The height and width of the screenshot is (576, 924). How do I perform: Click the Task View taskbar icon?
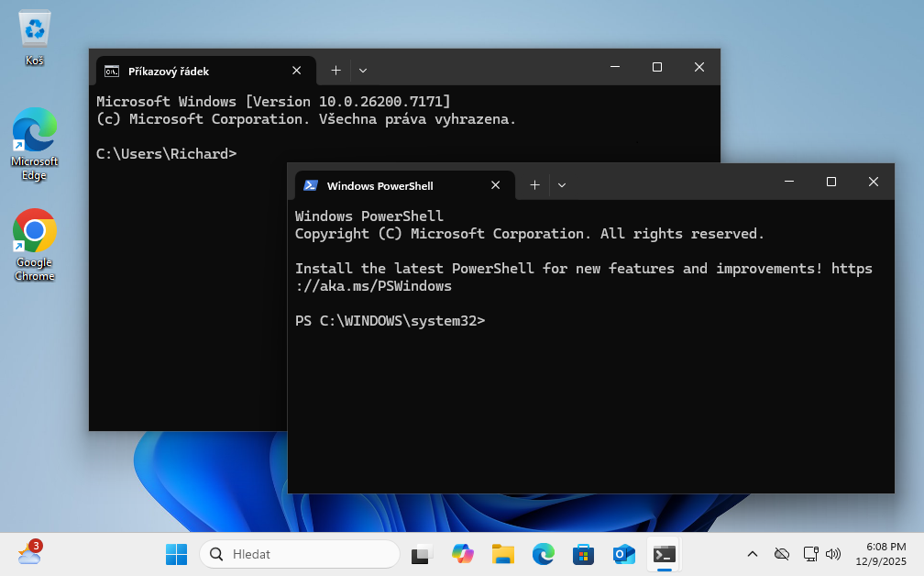[x=420, y=554]
